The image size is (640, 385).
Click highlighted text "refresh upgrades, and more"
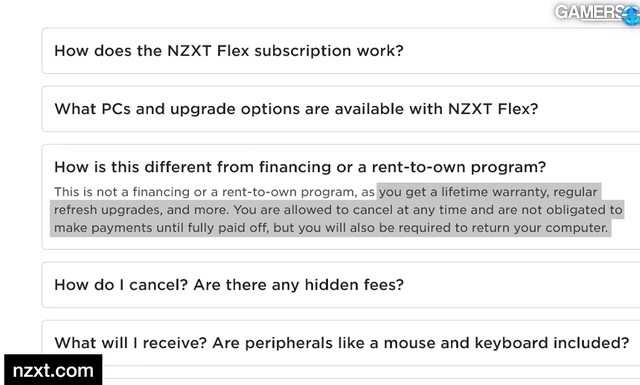point(141,210)
